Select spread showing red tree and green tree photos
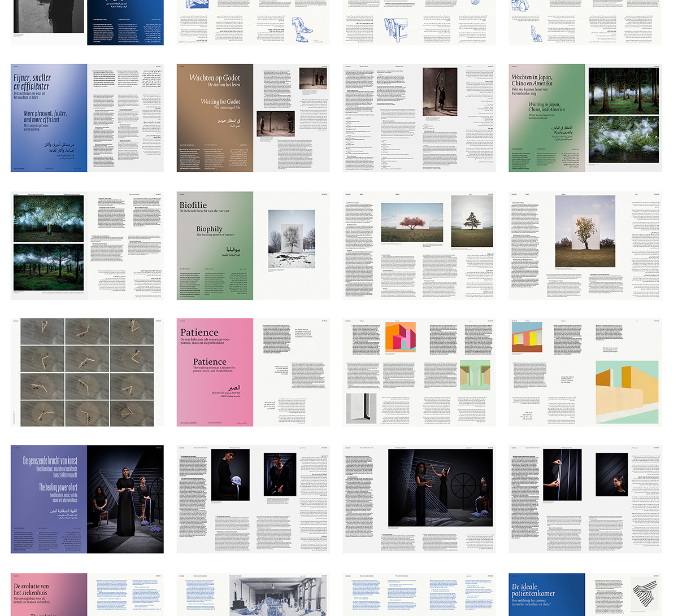The height and width of the screenshot is (616, 678). [419, 246]
